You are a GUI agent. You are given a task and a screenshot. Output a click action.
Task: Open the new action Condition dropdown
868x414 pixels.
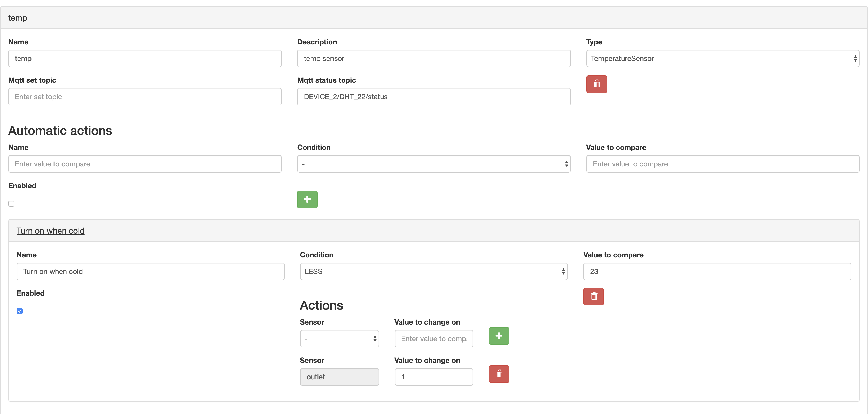[x=433, y=164]
